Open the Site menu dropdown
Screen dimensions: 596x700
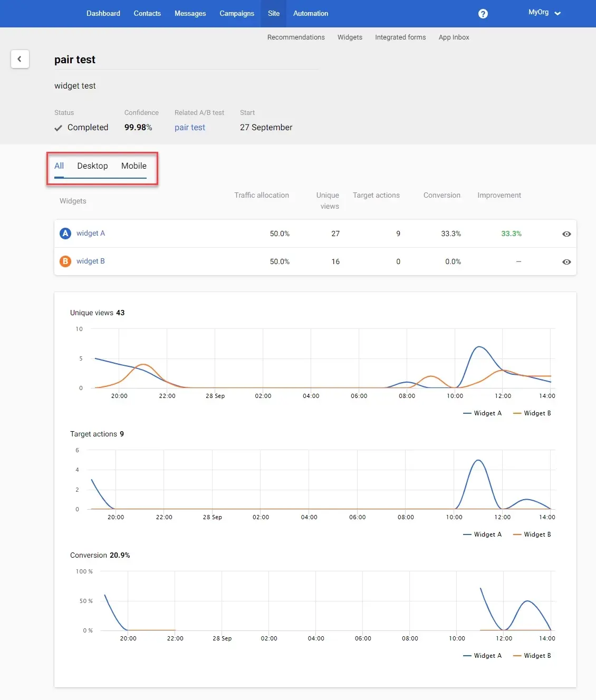pos(273,14)
